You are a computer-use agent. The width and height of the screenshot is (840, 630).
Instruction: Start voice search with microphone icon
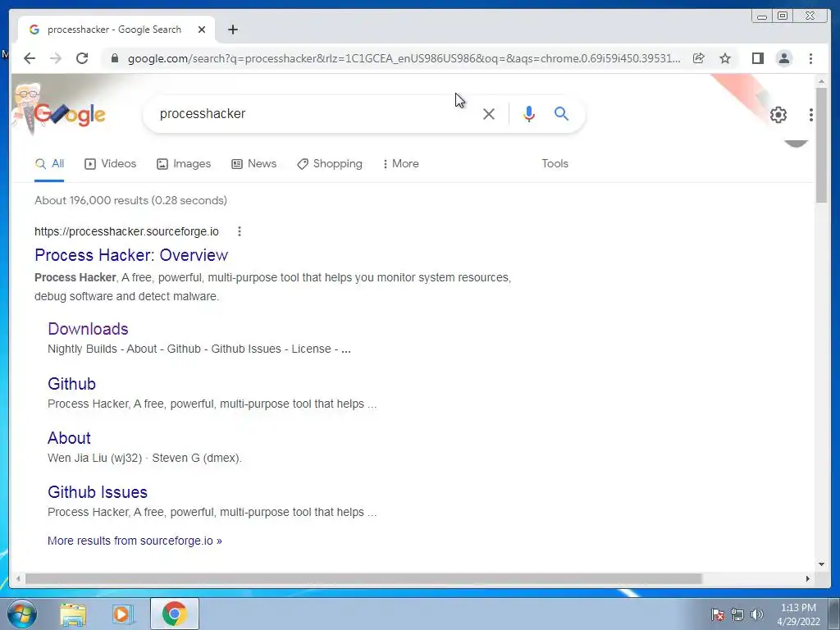tap(529, 113)
